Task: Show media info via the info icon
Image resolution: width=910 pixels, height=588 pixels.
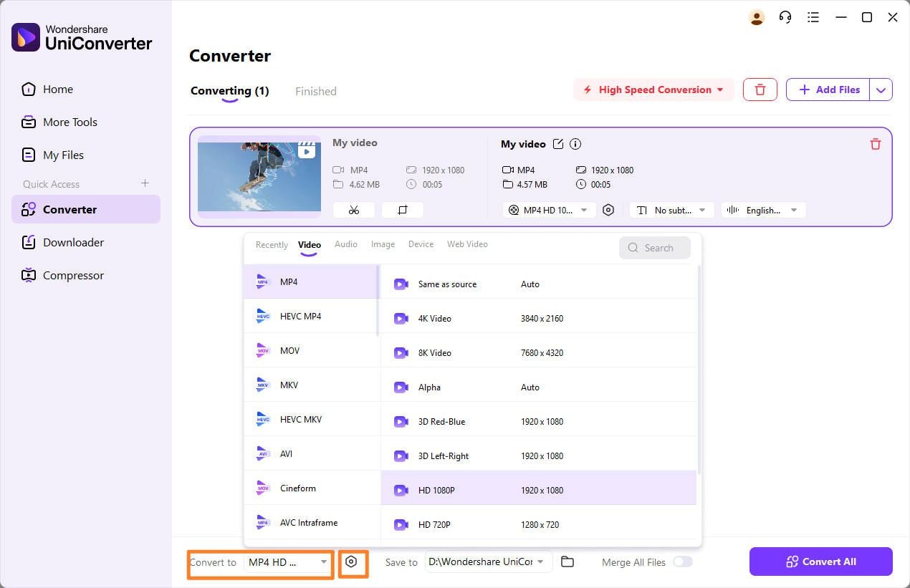Action: [575, 144]
